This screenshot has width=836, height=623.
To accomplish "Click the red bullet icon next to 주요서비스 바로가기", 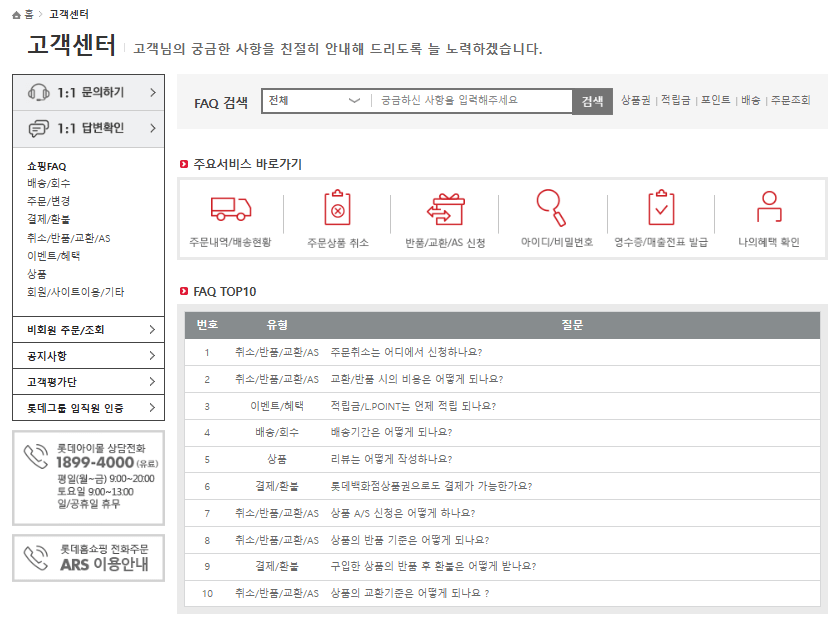I will (x=184, y=164).
